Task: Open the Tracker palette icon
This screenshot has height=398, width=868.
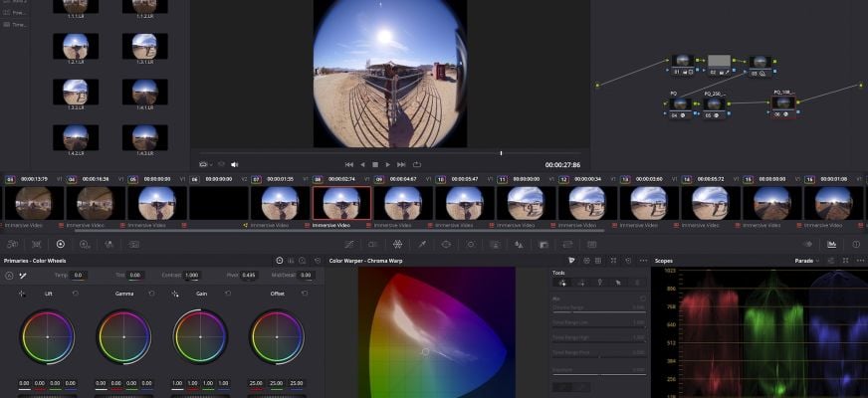Action: point(471,244)
